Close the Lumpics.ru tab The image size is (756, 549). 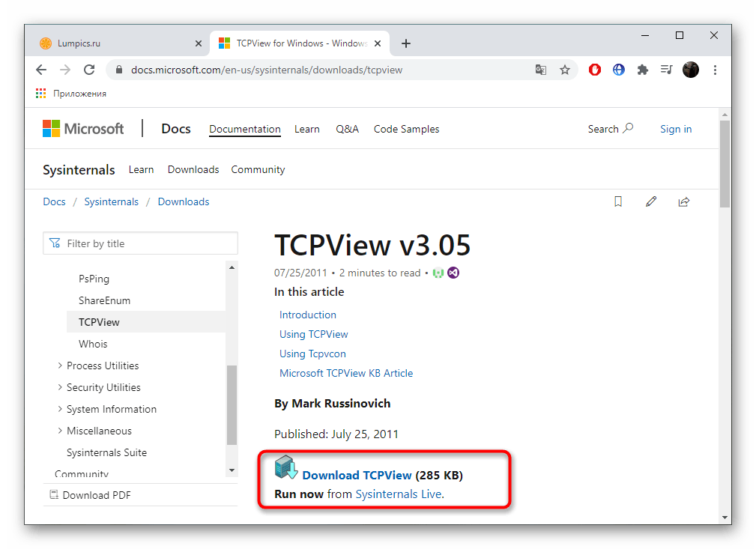(x=198, y=43)
